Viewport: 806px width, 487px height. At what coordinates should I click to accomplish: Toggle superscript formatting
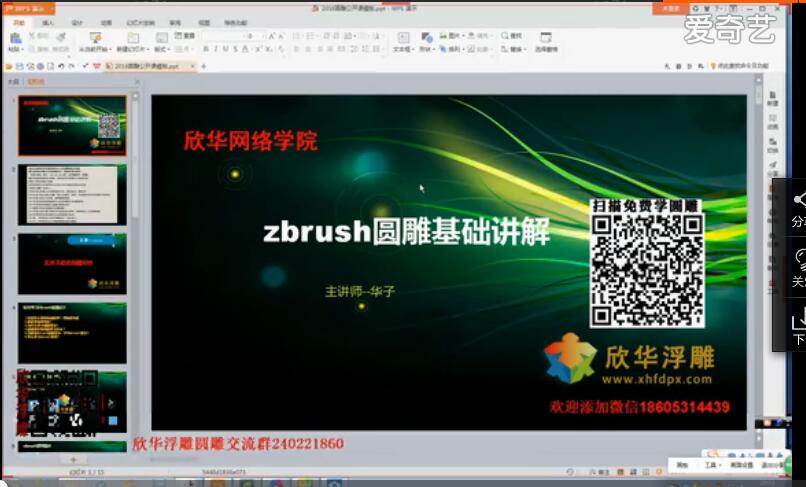259,49
